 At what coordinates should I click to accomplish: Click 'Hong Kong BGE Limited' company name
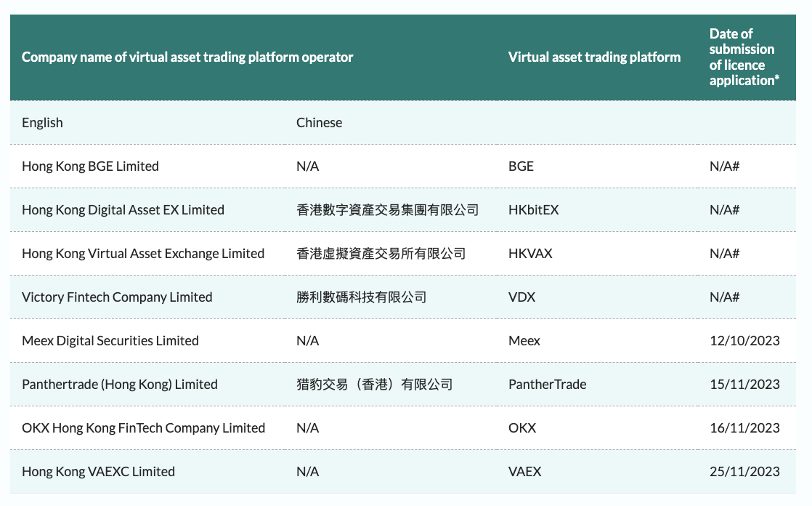[x=90, y=166]
